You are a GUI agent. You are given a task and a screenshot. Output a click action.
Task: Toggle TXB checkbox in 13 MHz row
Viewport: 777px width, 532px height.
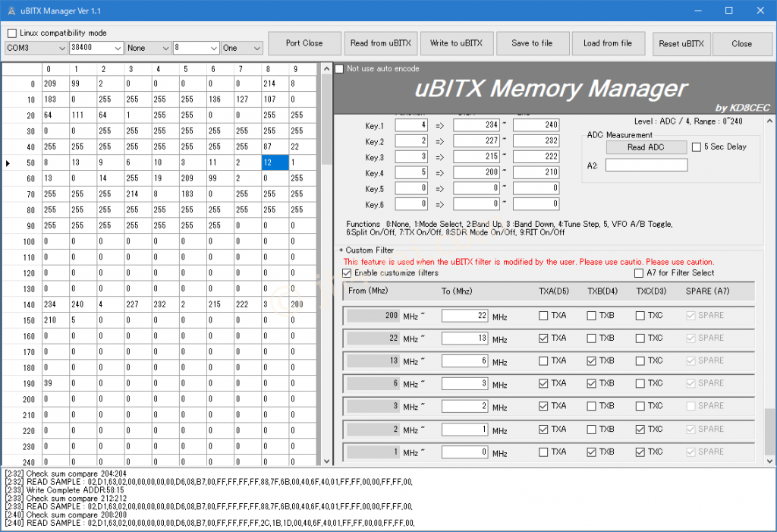click(x=591, y=361)
